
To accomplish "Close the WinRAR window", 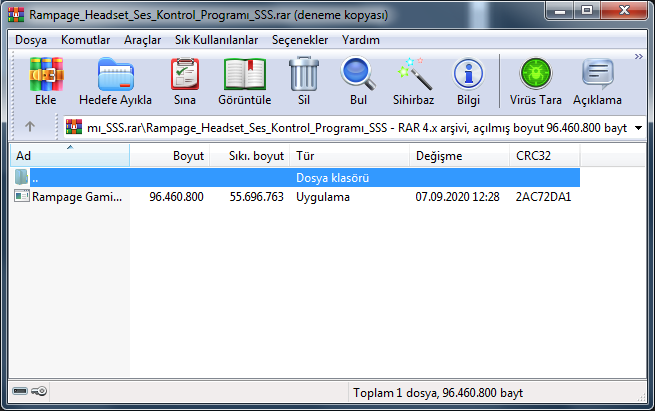I will click(x=624, y=10).
